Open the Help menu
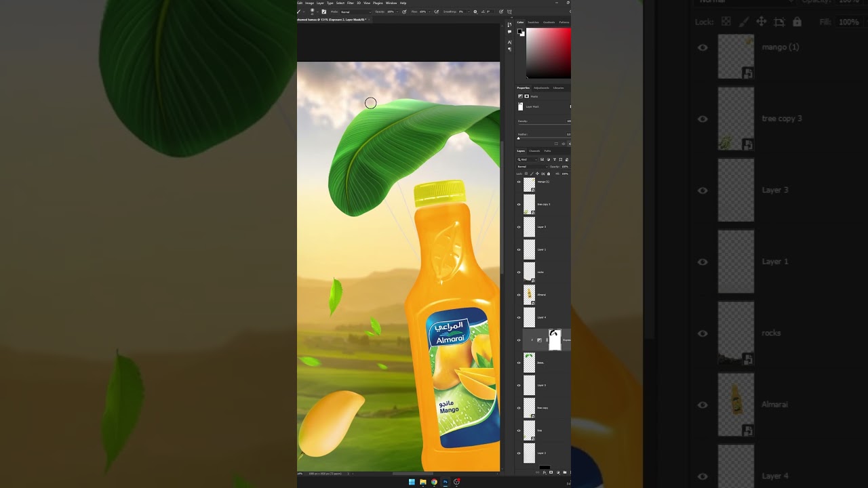 [x=403, y=3]
